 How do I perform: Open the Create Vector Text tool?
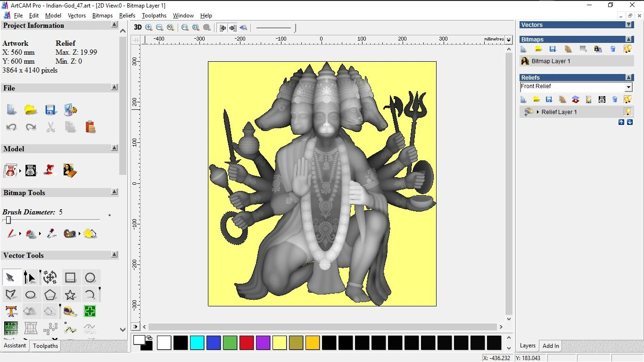pos(10,311)
